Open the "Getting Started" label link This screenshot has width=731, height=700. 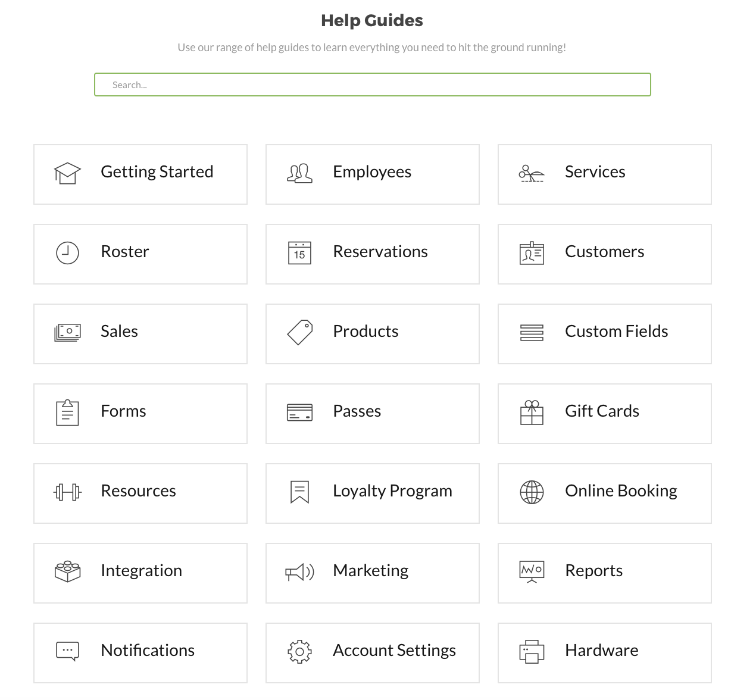pos(157,171)
